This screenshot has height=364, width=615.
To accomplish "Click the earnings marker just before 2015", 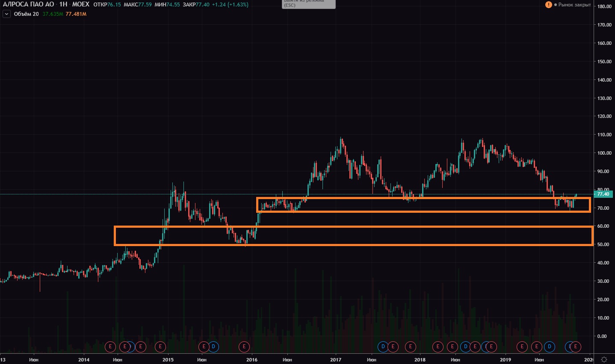I will tap(160, 346).
